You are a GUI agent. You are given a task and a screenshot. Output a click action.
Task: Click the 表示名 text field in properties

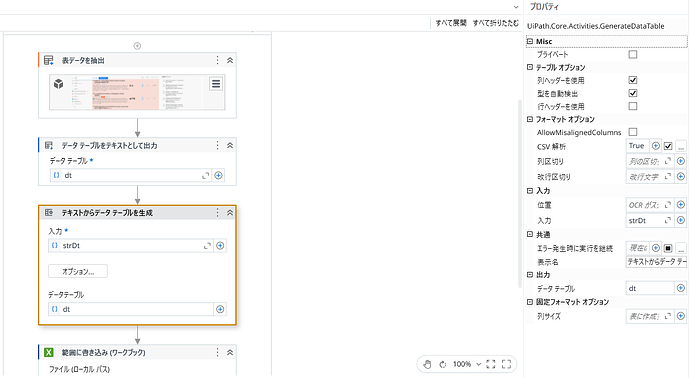pyautogui.click(x=656, y=262)
